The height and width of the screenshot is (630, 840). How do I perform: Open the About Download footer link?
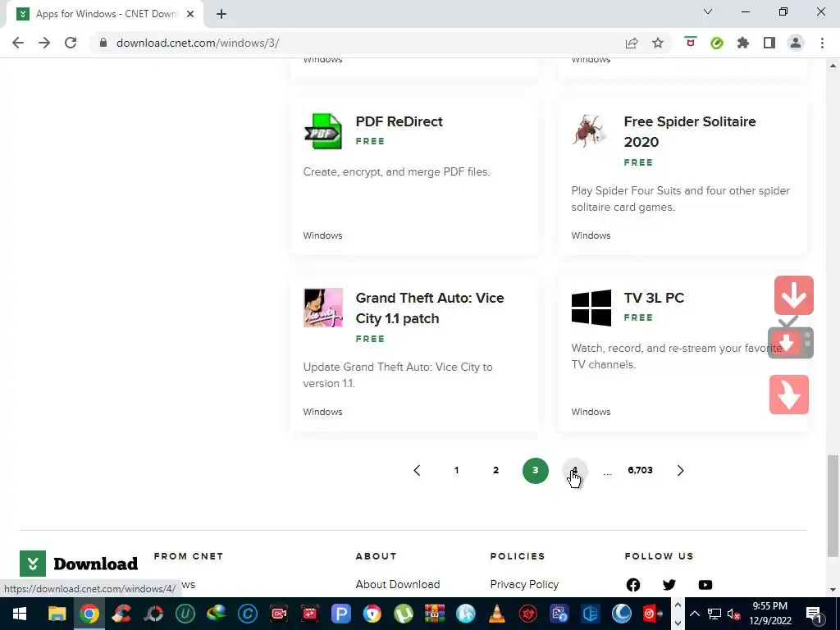[x=398, y=584]
